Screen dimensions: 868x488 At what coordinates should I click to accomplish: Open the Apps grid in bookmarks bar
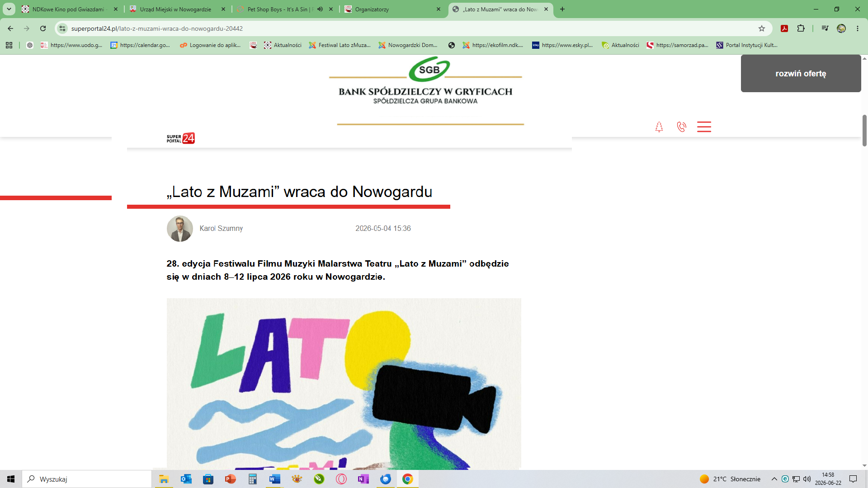[9, 45]
